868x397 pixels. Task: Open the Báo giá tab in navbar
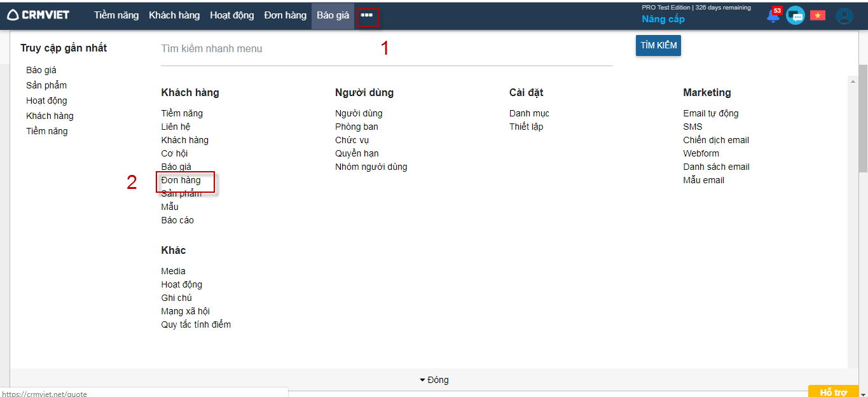pos(333,15)
